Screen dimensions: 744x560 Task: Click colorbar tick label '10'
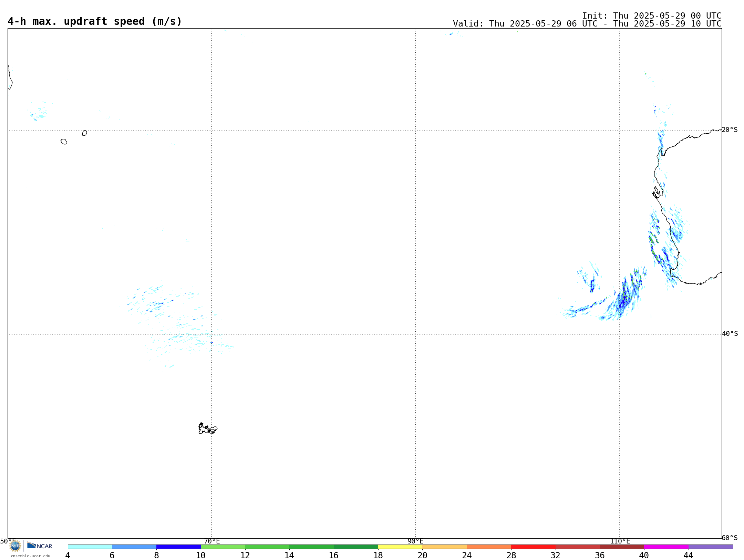coord(201,555)
